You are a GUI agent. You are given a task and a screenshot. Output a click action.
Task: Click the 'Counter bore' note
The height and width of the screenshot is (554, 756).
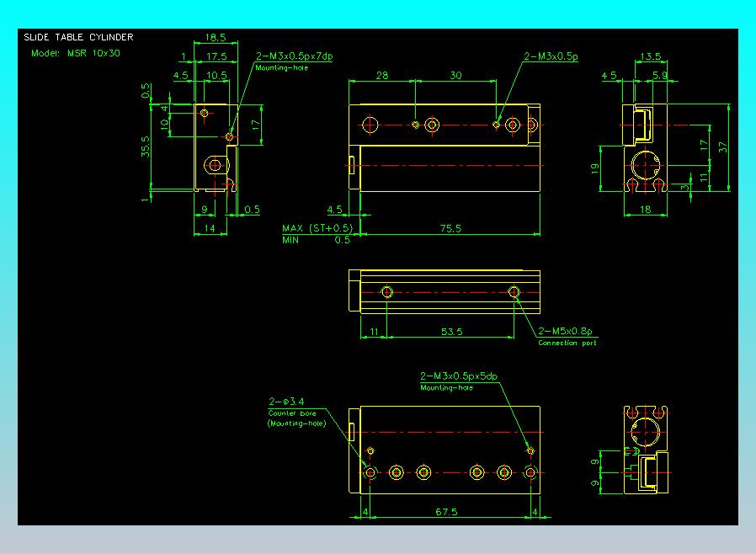(x=292, y=413)
